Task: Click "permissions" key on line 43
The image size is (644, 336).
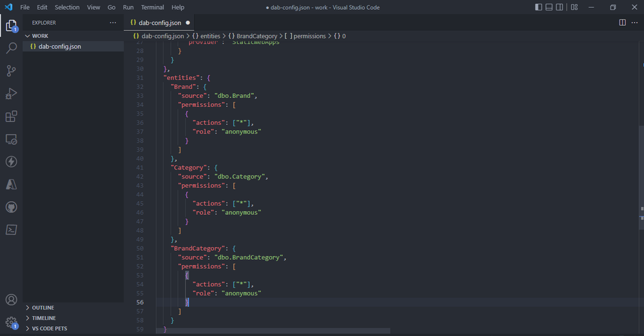Action: click(x=202, y=186)
